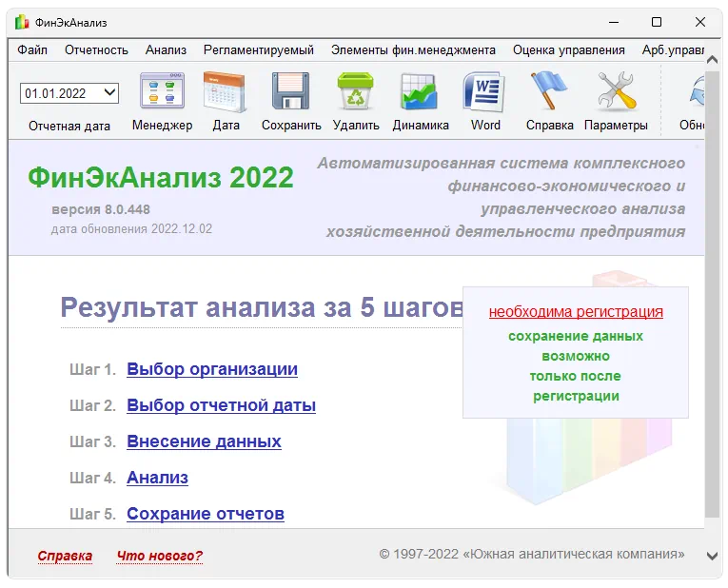Screen dimensions: 728x588
Task: Click the Дата calendar icon
Action: tap(226, 91)
